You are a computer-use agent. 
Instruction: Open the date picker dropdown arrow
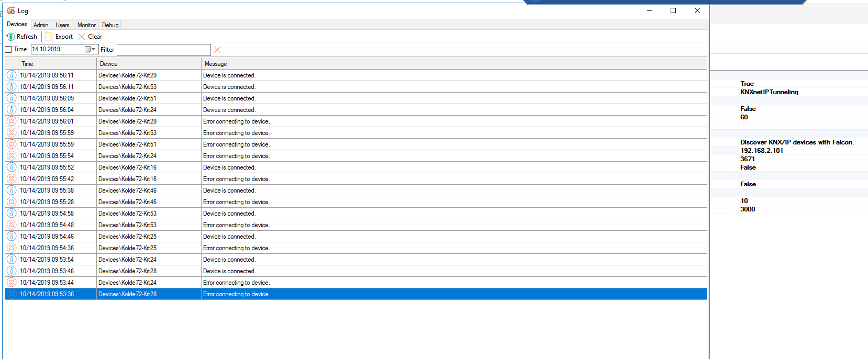pos(93,49)
